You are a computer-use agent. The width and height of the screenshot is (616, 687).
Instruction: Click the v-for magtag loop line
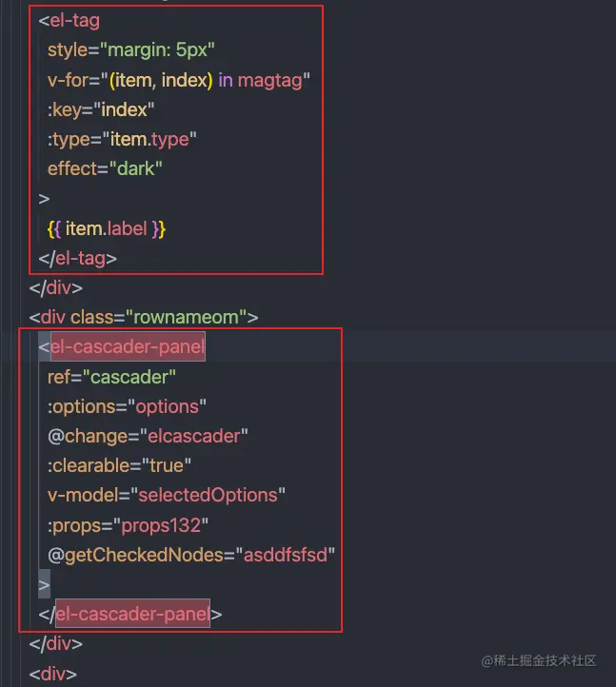179,80
